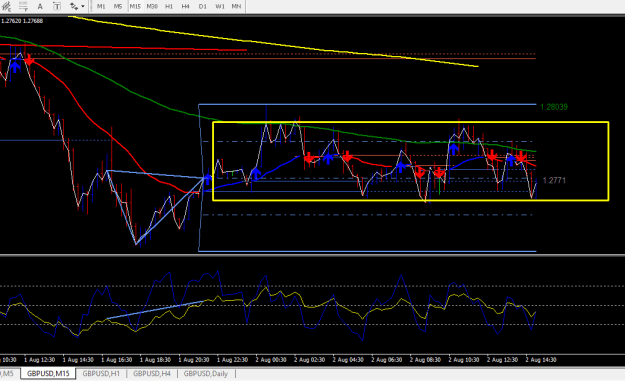Click the '1 Aug 20:30' time label
Viewport: 625px width, 381px height.
coord(194,360)
